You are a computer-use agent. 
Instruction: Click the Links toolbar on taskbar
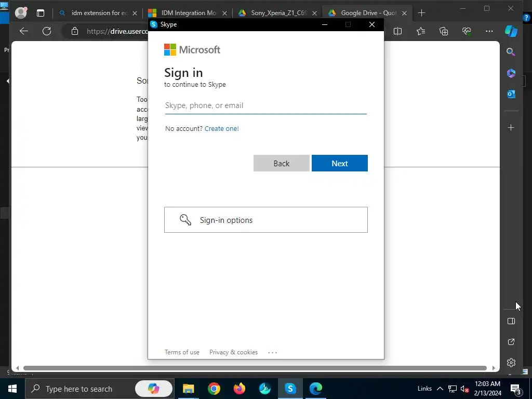(x=424, y=389)
